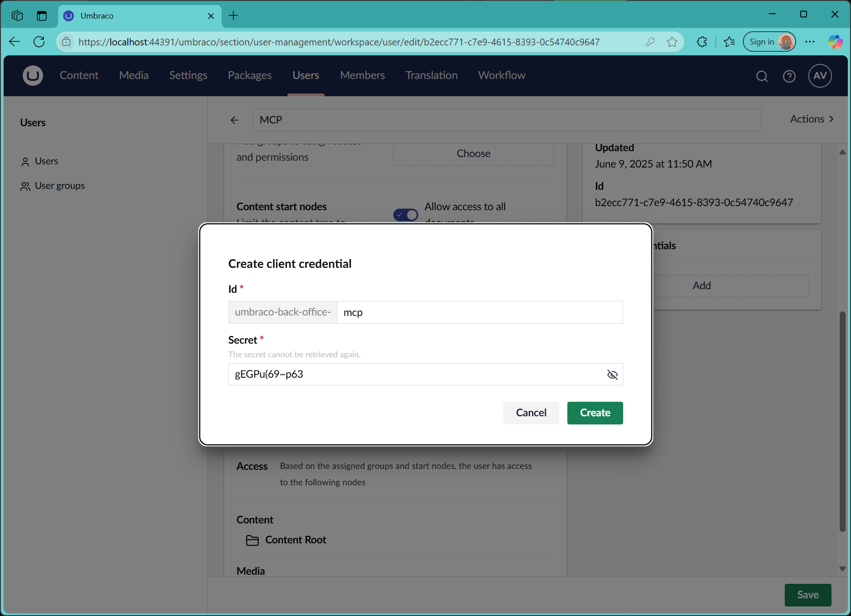Click the Save button
Image resolution: width=851 pixels, height=616 pixels.
[808, 595]
